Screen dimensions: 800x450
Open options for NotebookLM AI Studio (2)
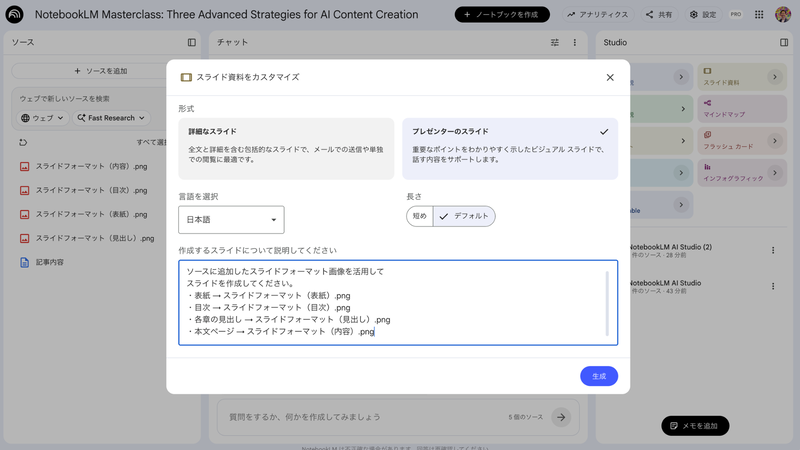tap(773, 251)
